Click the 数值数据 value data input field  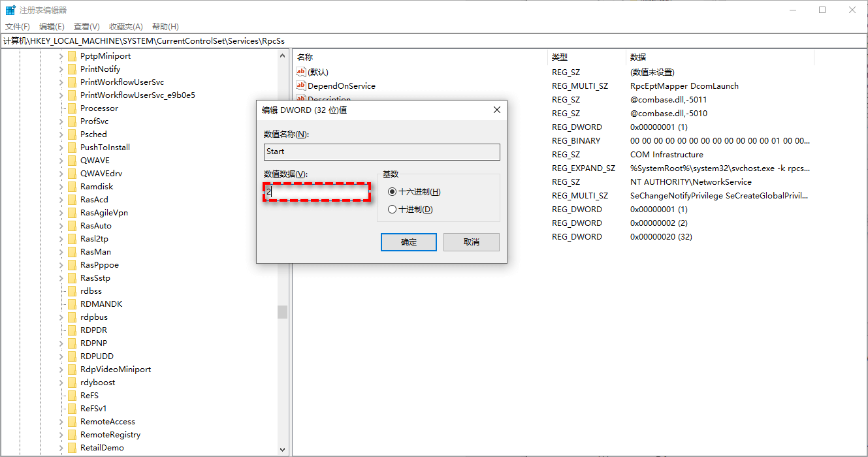coord(317,192)
